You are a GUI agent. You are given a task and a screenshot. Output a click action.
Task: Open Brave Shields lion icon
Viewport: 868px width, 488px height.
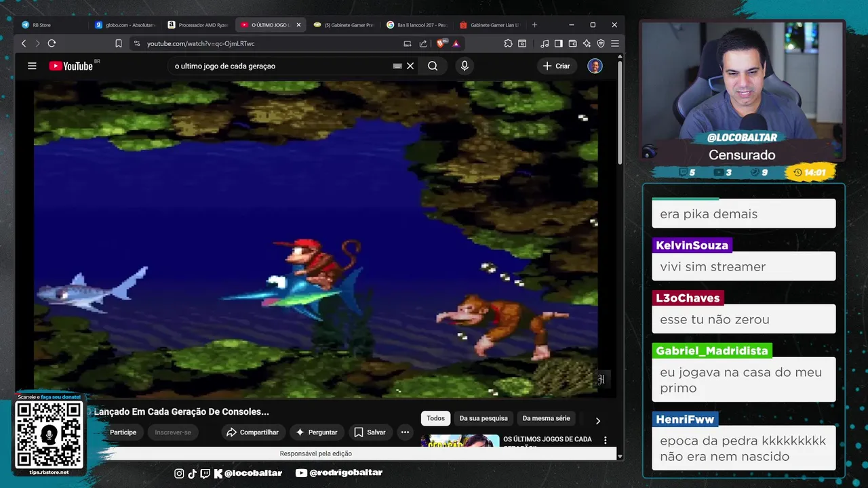441,43
